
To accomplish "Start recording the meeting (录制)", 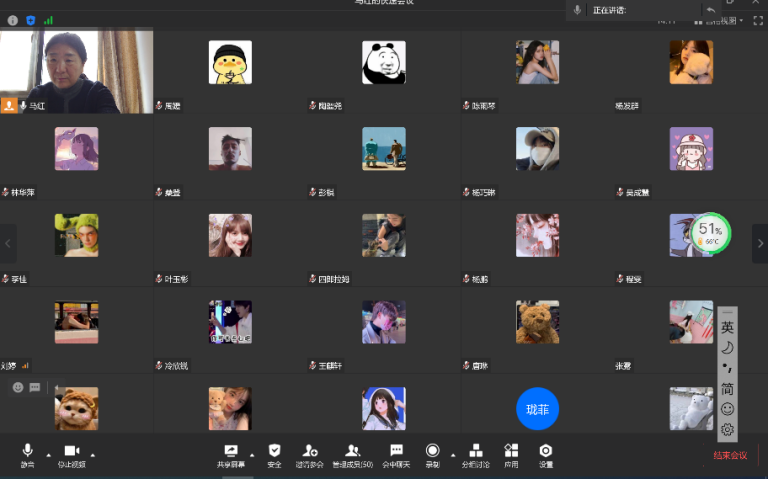I will 433,454.
